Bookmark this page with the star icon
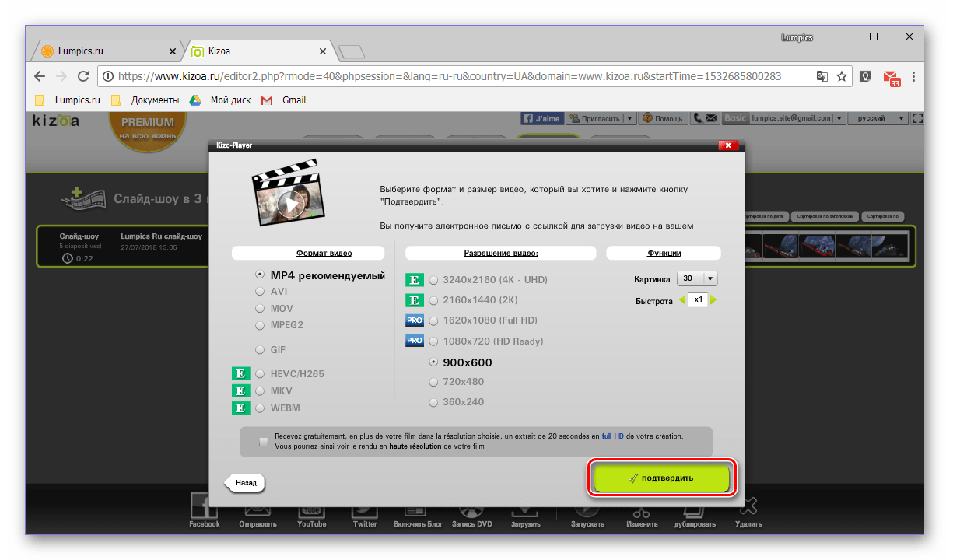The image size is (953, 560). [841, 76]
